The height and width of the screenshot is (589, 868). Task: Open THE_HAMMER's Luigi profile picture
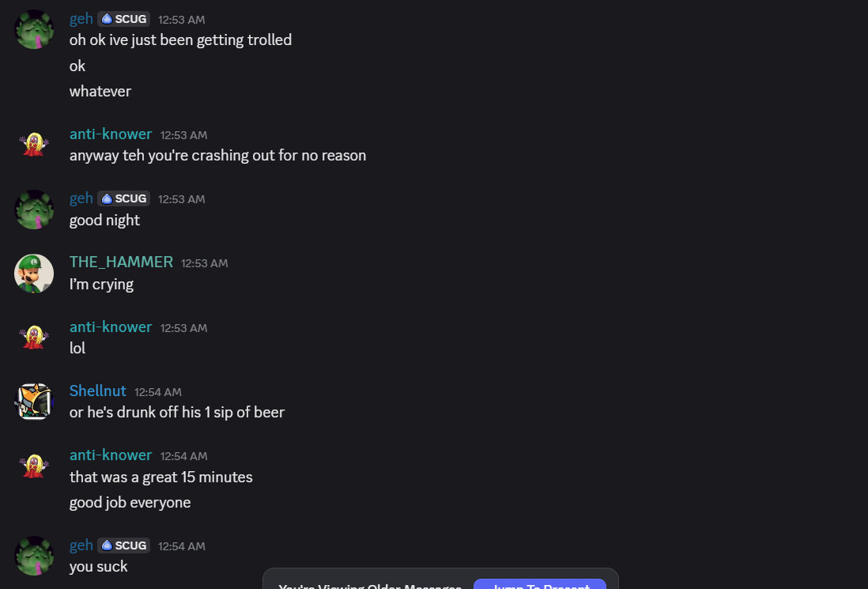34,274
